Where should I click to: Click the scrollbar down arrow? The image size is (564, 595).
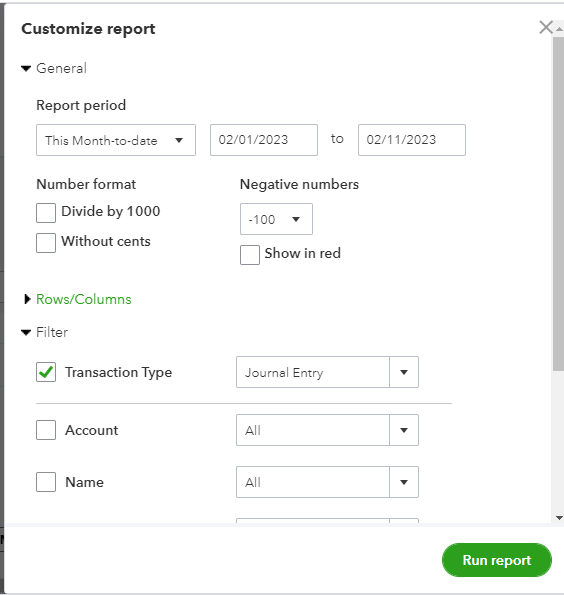559,518
